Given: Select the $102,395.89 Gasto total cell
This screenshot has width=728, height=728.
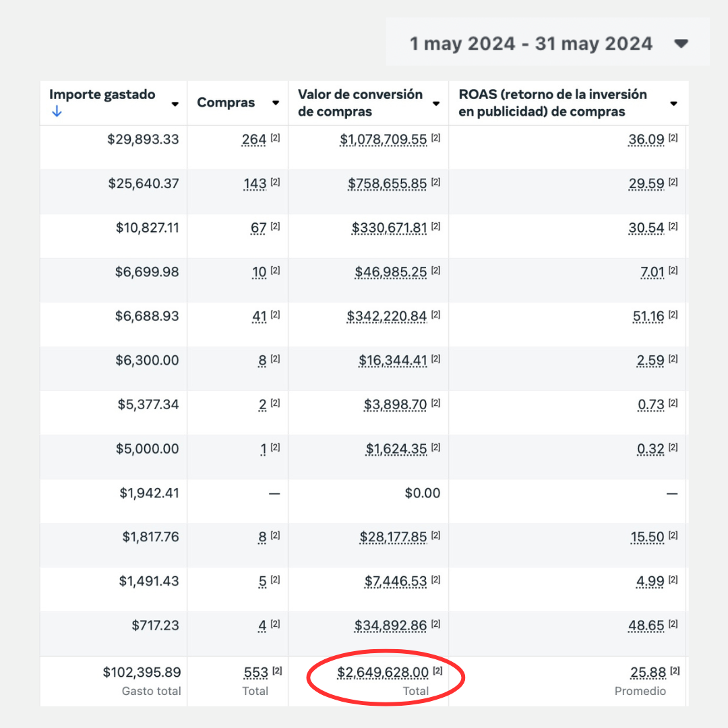Looking at the screenshot, I should coord(142,673).
